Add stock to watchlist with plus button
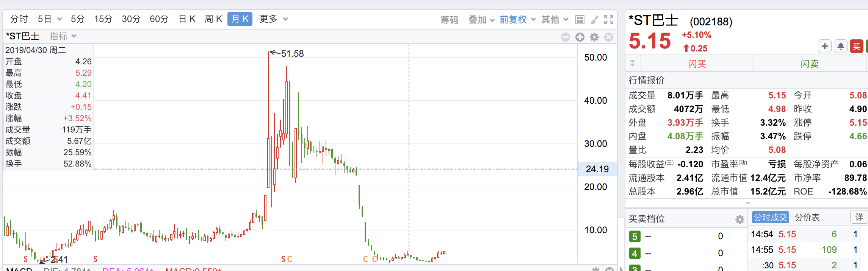This screenshot has width=868, height=271. [825, 47]
